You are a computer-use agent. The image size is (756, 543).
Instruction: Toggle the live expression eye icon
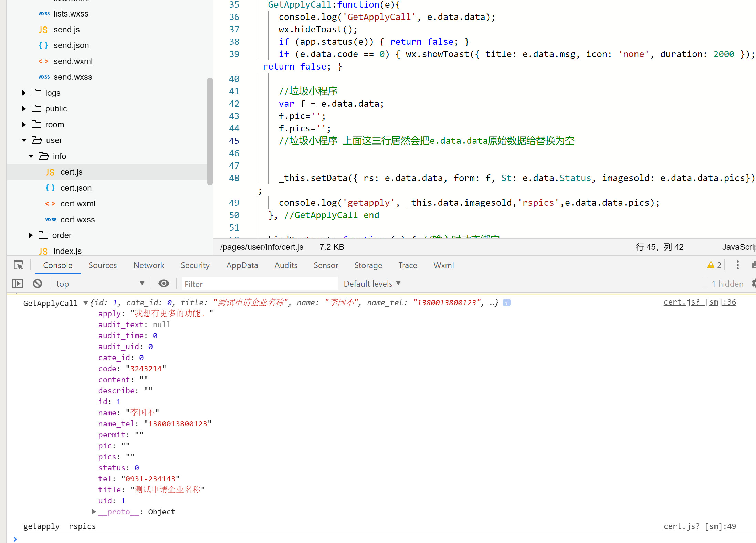click(x=164, y=284)
